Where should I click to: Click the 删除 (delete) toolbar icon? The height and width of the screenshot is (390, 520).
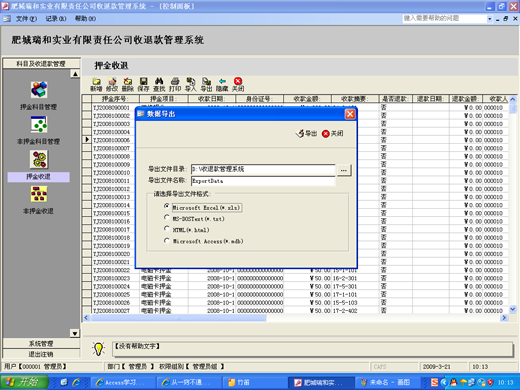(x=128, y=85)
